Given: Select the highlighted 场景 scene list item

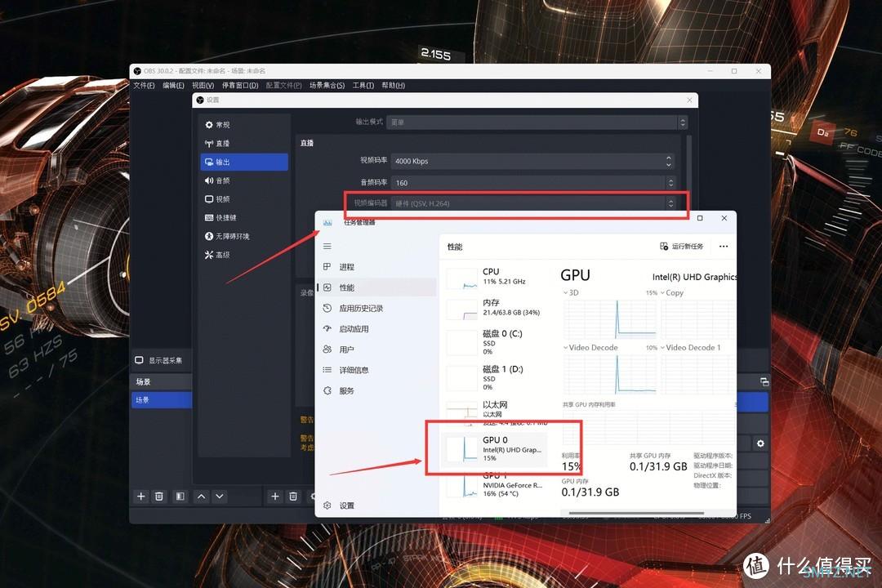Looking at the screenshot, I should (x=162, y=400).
